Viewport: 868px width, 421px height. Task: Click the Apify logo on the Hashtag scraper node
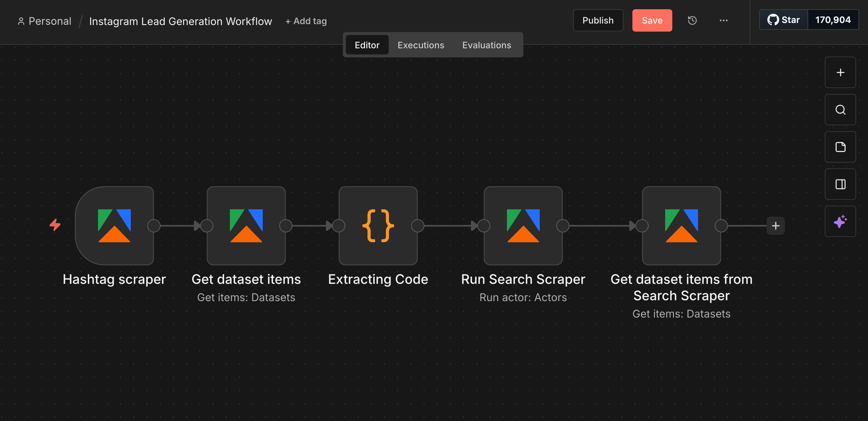point(114,225)
